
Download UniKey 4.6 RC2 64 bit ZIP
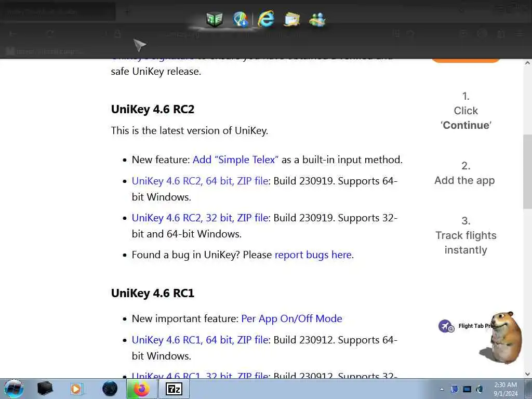[200, 181]
